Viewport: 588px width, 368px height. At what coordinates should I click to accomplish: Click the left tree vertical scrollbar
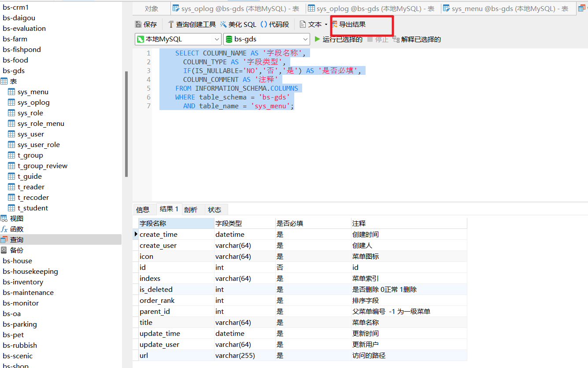click(x=126, y=124)
